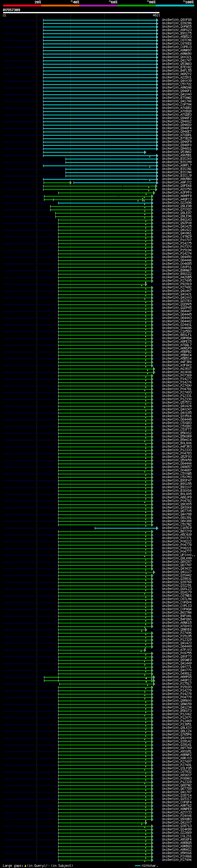197x868 pixels.
Task: Open hit UniRef100_Q41747
Action: coord(176,61)
